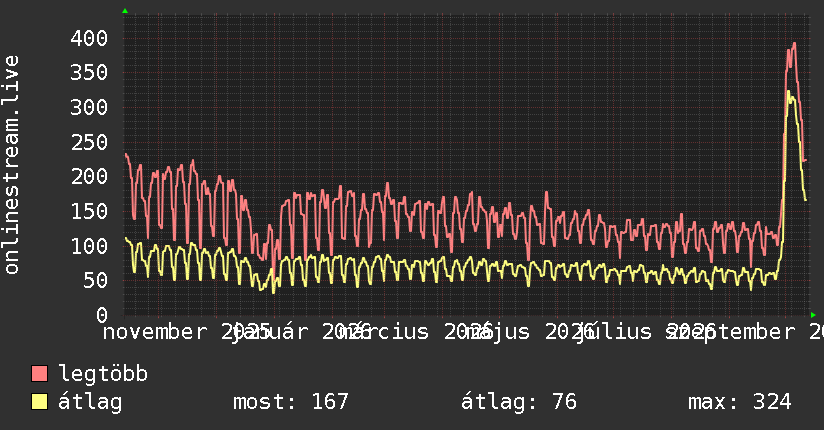Screen dimensions: 824x430
Task: Select the 'max: 324' statistic text
Action: pos(739,402)
